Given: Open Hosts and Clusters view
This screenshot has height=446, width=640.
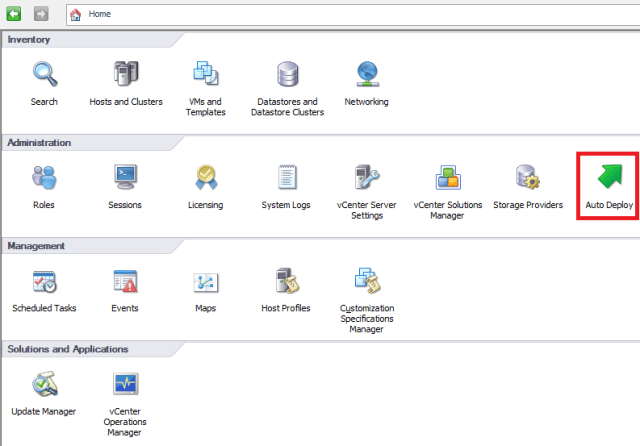Looking at the screenshot, I should [x=126, y=73].
